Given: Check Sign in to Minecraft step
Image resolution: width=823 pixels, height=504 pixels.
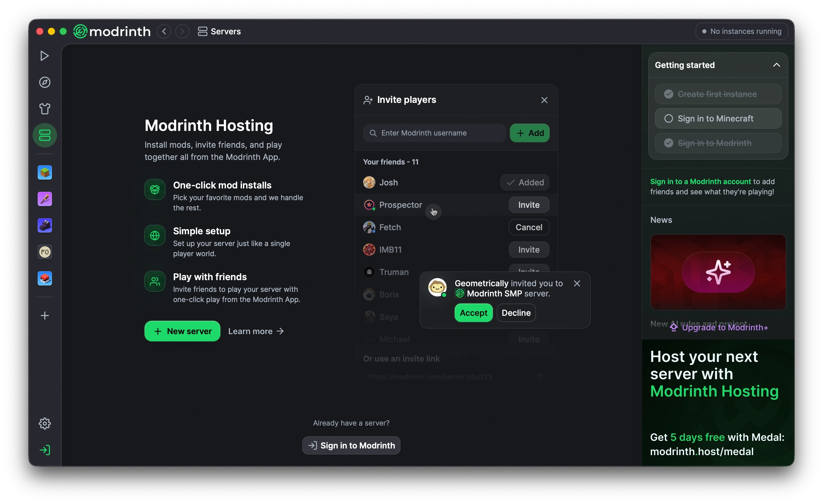Looking at the screenshot, I should (718, 118).
